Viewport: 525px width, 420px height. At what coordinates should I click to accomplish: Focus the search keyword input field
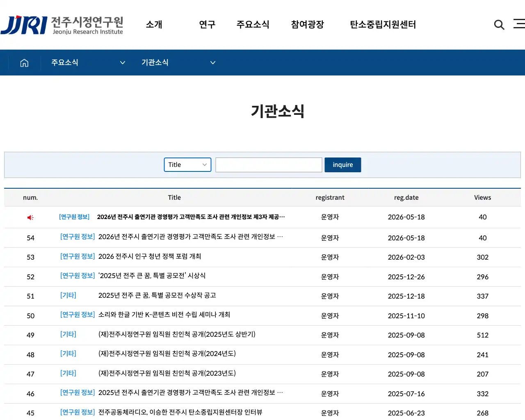click(x=269, y=165)
